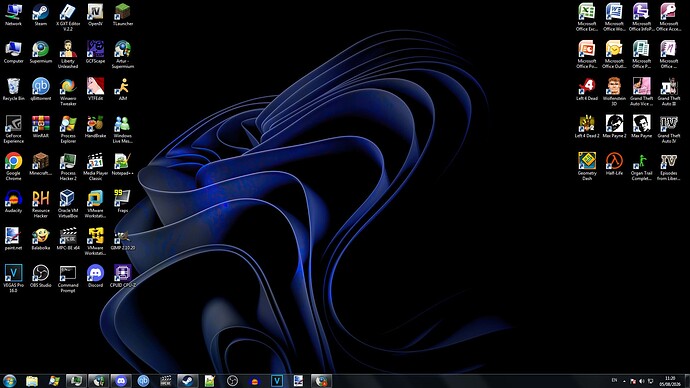Select the Computer desktop icon
The height and width of the screenshot is (388, 690).
click(13, 52)
